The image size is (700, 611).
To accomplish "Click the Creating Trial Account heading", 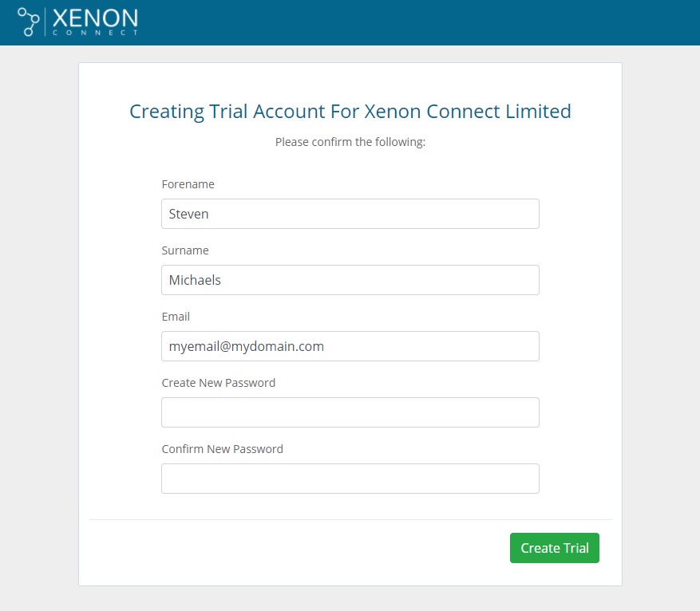I will pos(350,111).
